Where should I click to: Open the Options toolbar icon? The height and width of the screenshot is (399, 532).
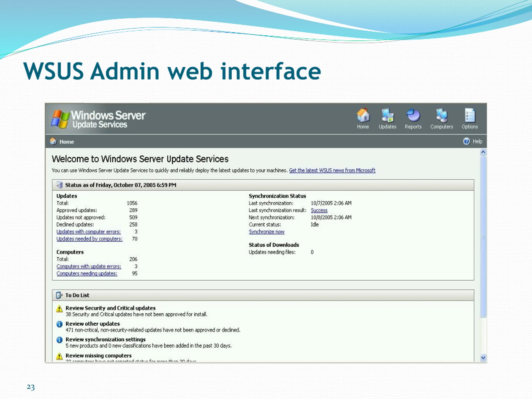tap(470, 115)
